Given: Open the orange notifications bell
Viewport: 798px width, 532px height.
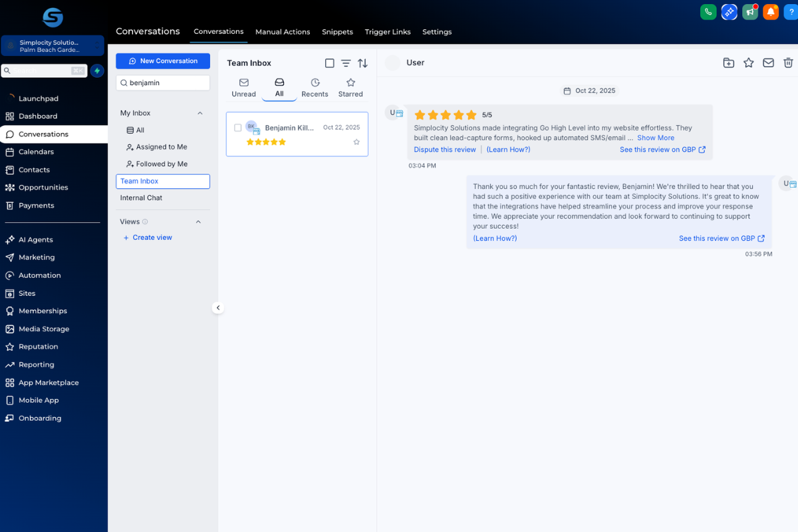Looking at the screenshot, I should pos(771,11).
